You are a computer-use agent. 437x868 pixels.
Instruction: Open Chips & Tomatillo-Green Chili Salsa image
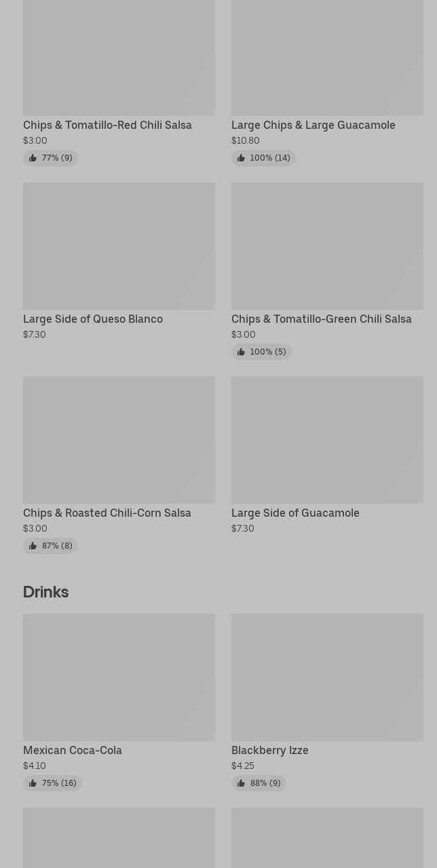pyautogui.click(x=327, y=245)
